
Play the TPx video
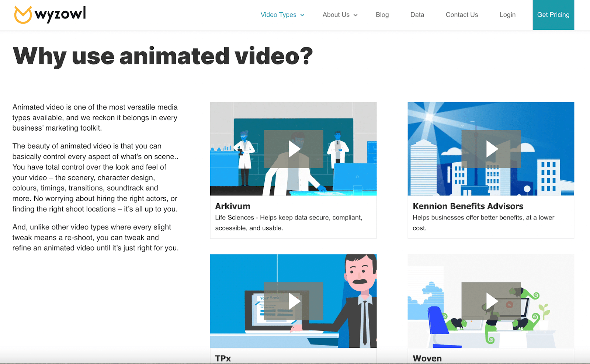294,301
